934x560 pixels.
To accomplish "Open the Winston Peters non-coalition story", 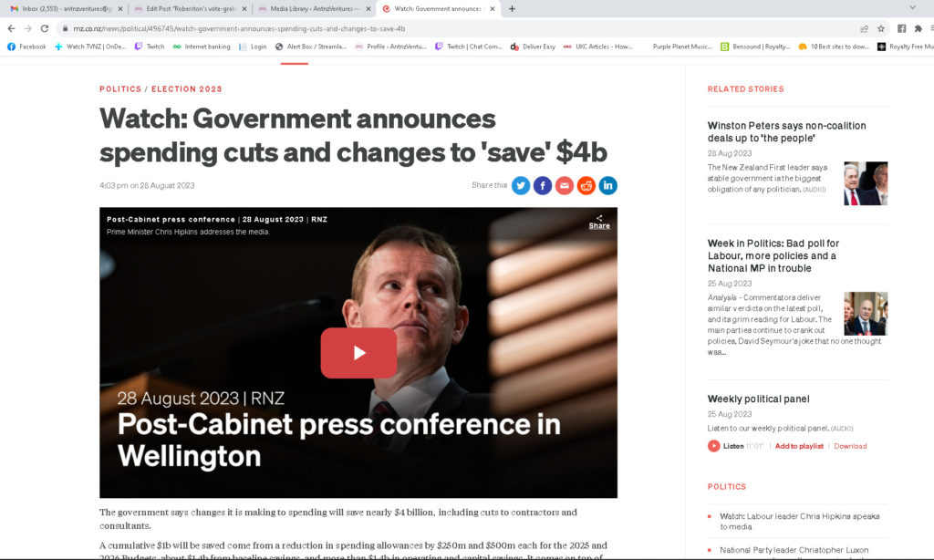I will (786, 131).
